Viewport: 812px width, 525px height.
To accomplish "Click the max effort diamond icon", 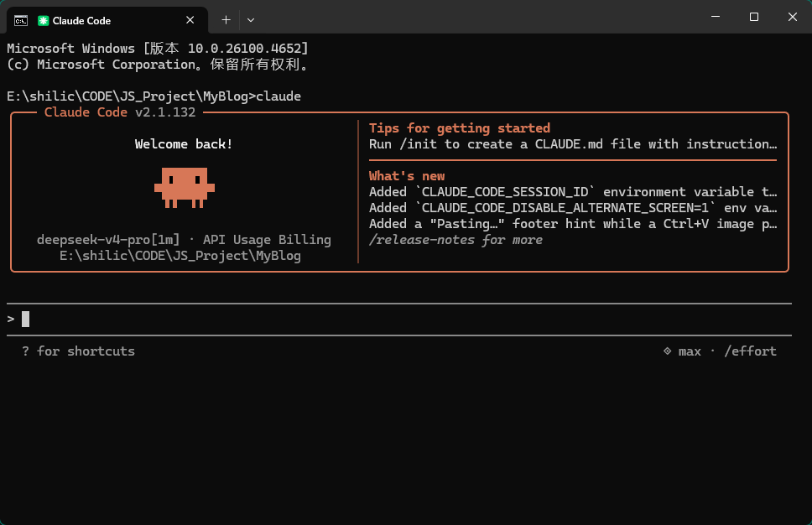I will 668,351.
